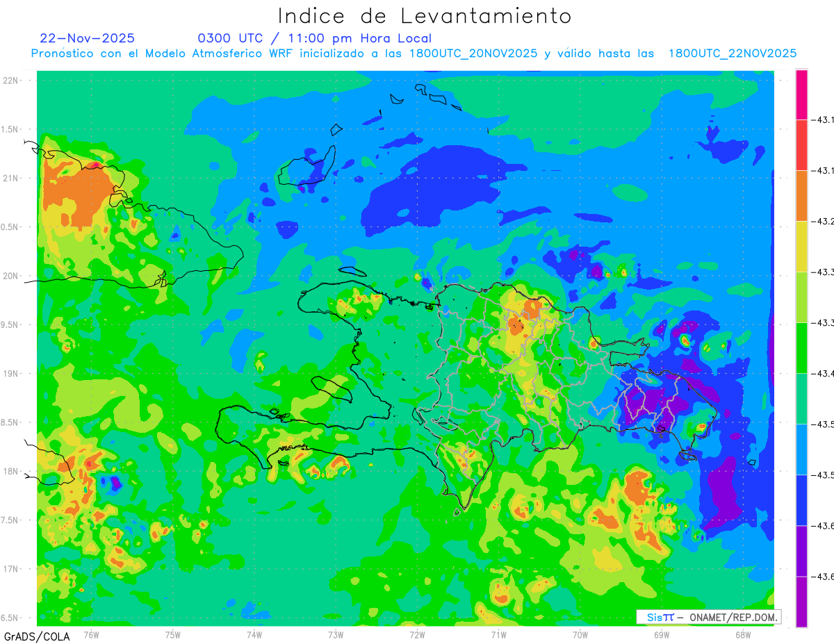The width and height of the screenshot is (834, 644).
Task: Click the "-43.4" color bar value
Action: click(823, 374)
